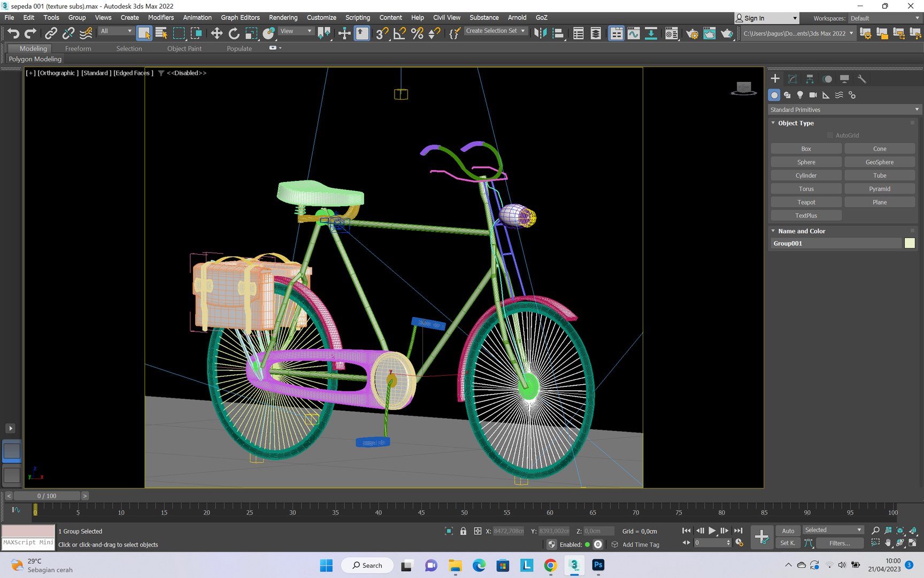
Task: Open the Modify command panel tab
Action: point(792,79)
